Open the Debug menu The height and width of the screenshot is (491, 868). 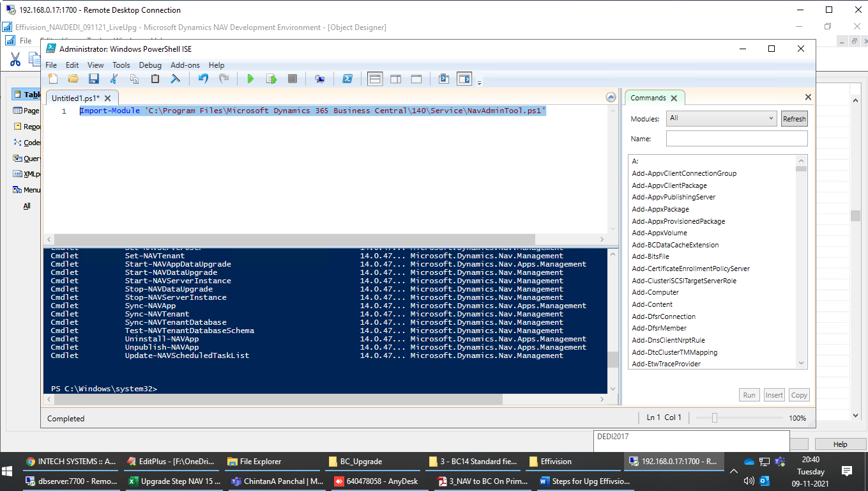[x=151, y=65]
